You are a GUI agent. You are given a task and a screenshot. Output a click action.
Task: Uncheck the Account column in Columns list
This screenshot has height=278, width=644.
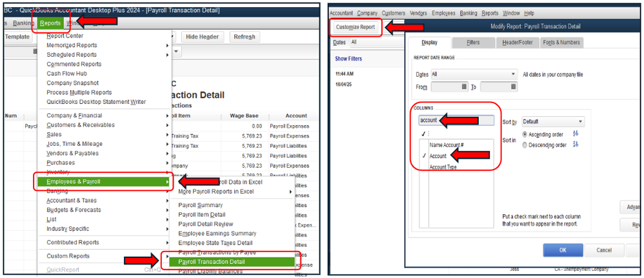(x=423, y=156)
